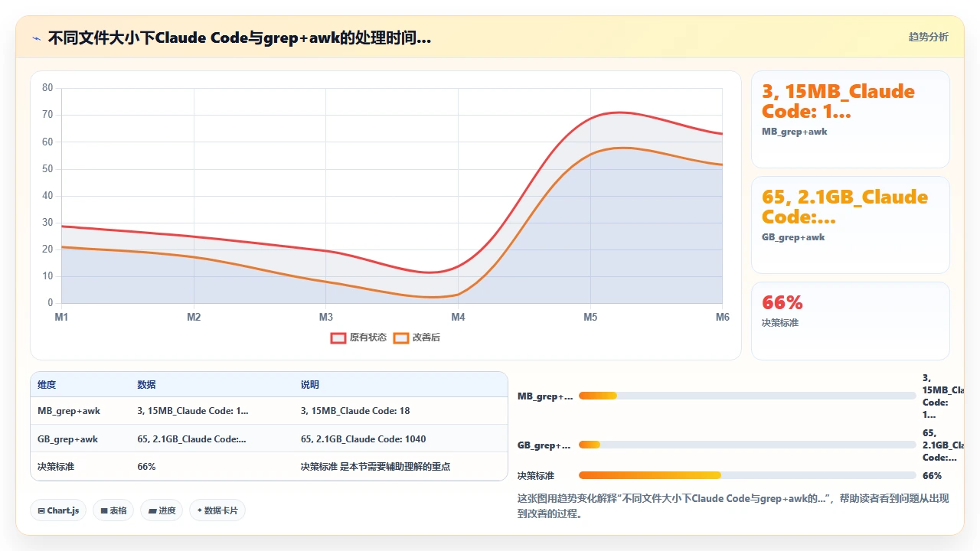Click the 66% value beside the progress bar
The image size is (980, 551).
pyautogui.click(x=932, y=475)
